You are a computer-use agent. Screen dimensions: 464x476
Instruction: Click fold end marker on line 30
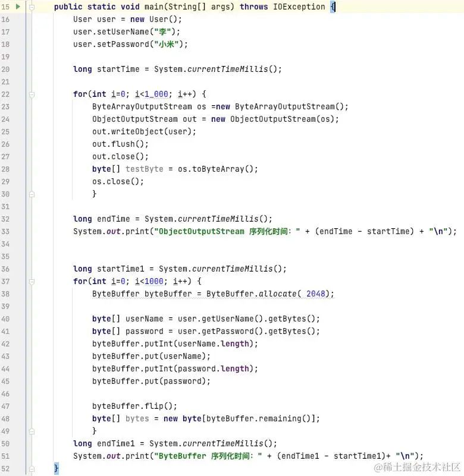[32, 194]
